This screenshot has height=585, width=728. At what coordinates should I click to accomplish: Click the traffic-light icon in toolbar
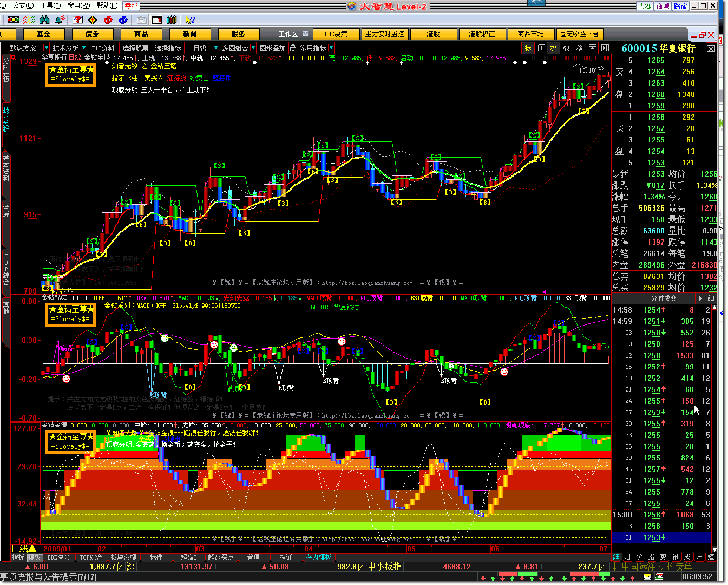pyautogui.click(x=14, y=20)
